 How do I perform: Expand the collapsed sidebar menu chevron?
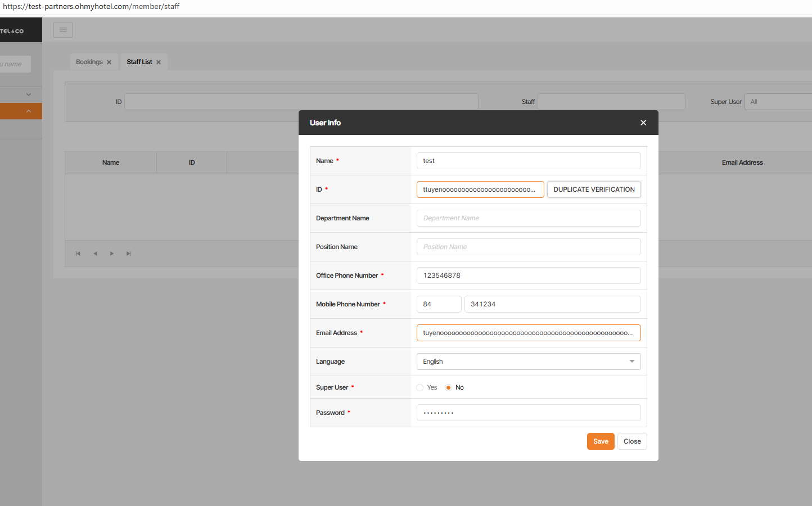point(29,94)
